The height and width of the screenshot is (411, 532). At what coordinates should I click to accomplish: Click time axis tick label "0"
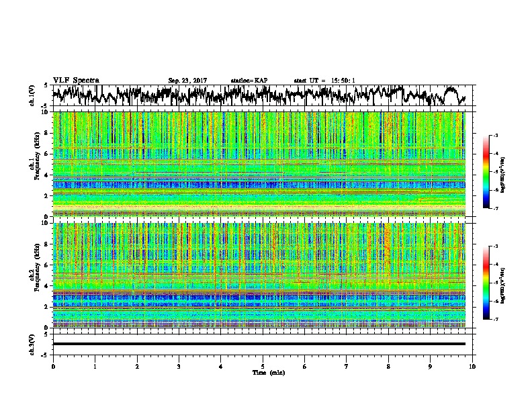(53, 367)
